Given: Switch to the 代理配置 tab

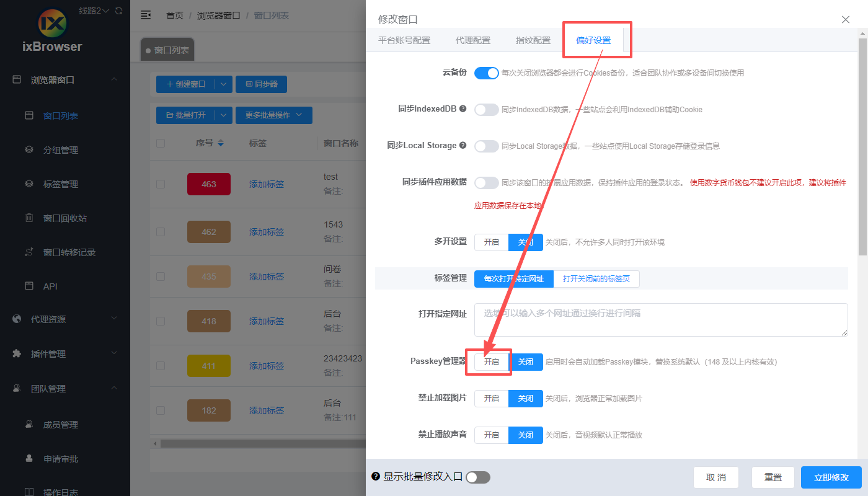Looking at the screenshot, I should [473, 40].
